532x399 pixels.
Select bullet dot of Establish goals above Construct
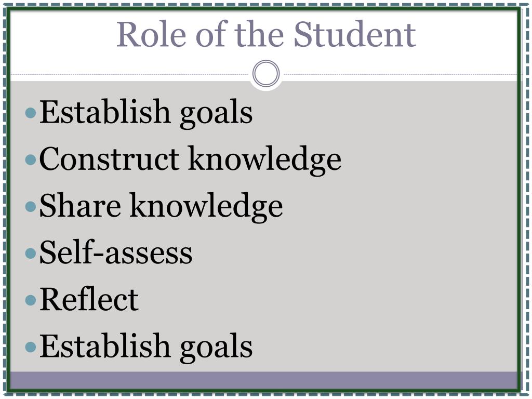[x=31, y=113]
